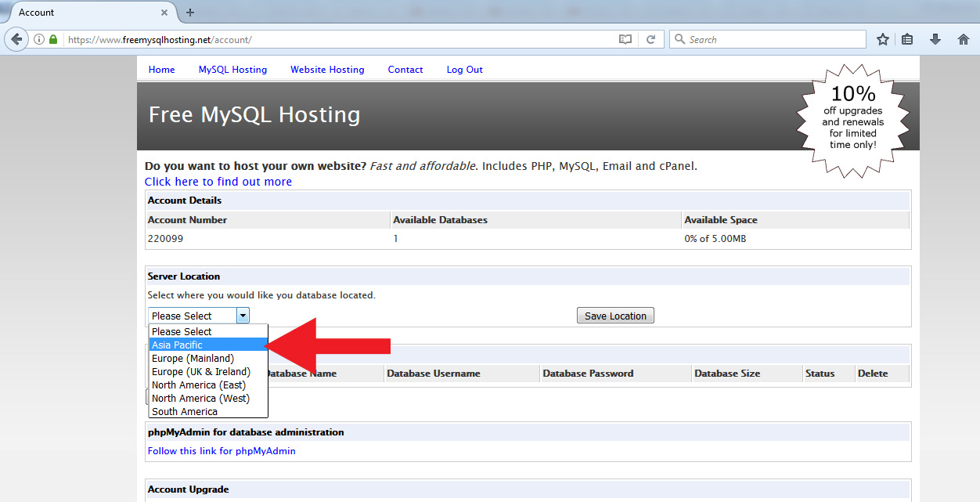The width and height of the screenshot is (980, 502).
Task: Open MySQL Hosting nav link
Action: click(232, 70)
